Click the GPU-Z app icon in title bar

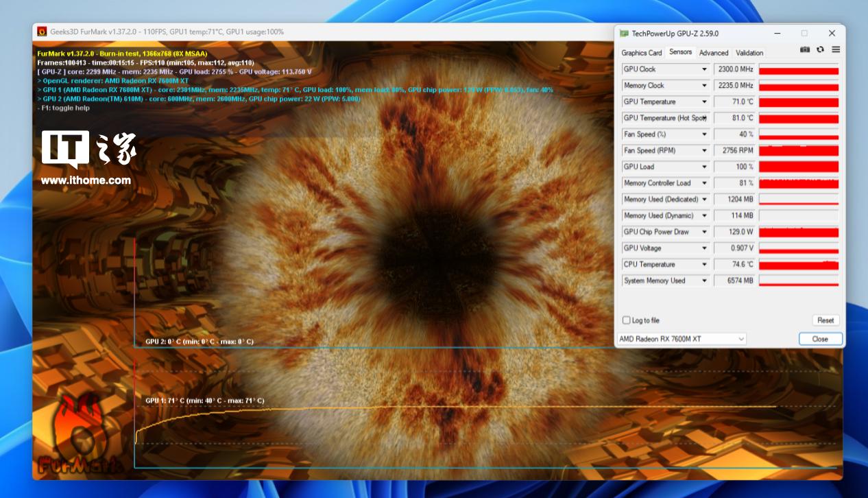pos(623,33)
